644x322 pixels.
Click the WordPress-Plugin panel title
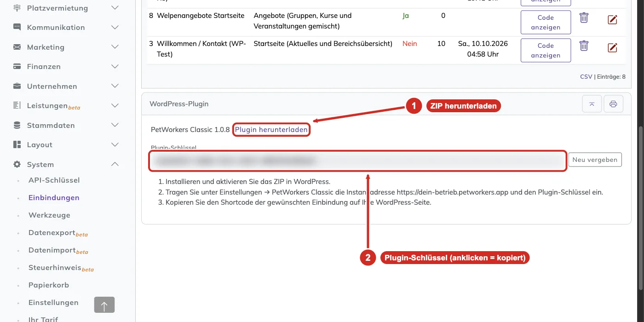179,104
